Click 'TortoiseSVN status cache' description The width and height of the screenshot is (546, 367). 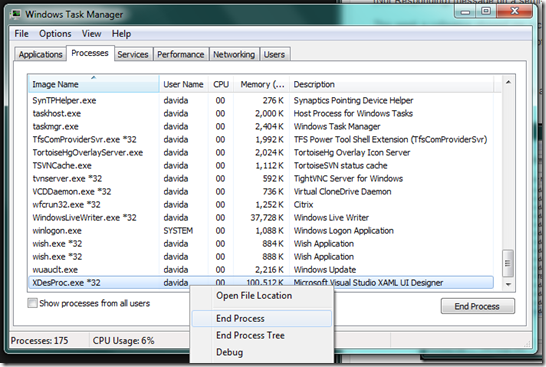click(340, 166)
